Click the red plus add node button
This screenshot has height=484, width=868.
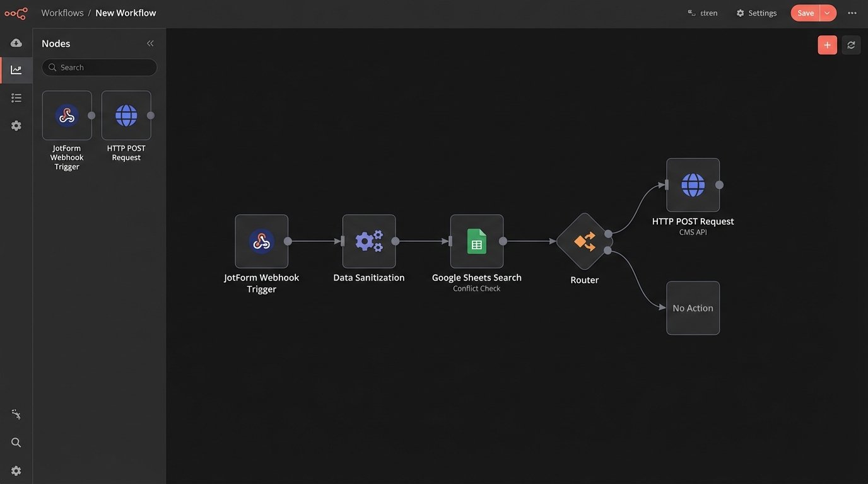[x=827, y=45]
